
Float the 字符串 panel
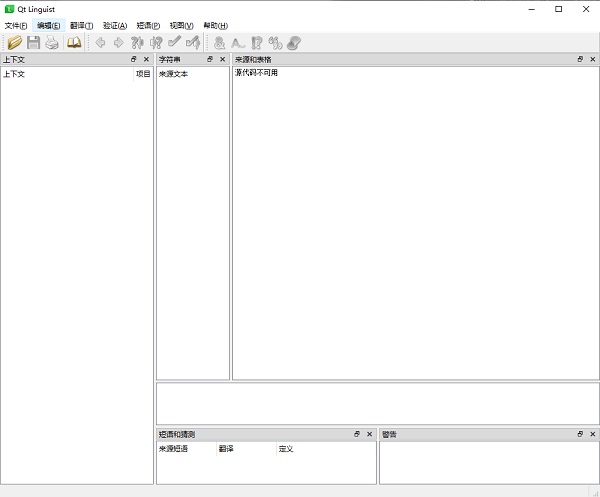(x=210, y=59)
